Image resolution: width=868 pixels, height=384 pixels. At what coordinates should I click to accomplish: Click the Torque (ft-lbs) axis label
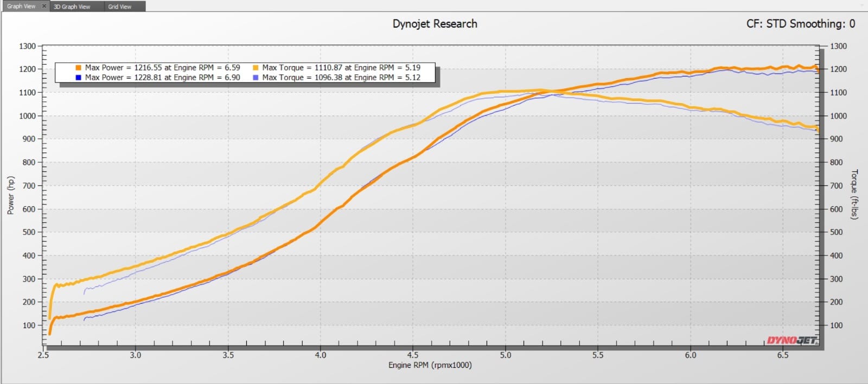point(854,194)
